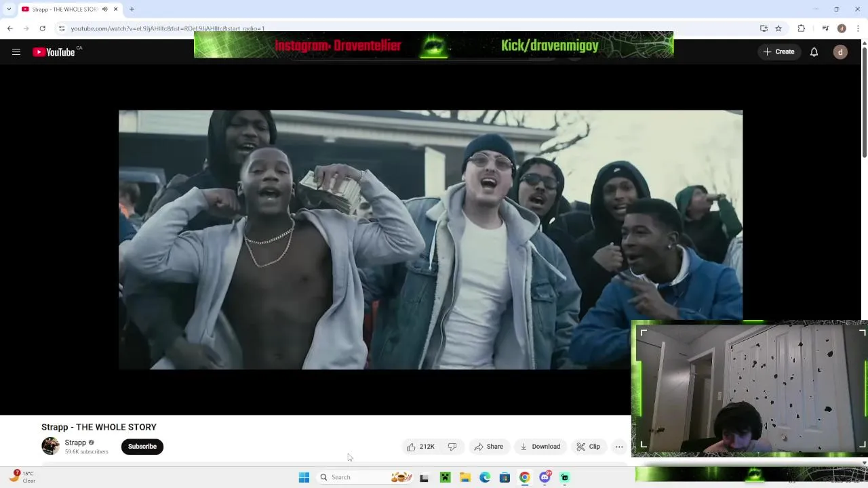Dislike the Strapp video
This screenshot has height=488, width=868.
click(452, 447)
